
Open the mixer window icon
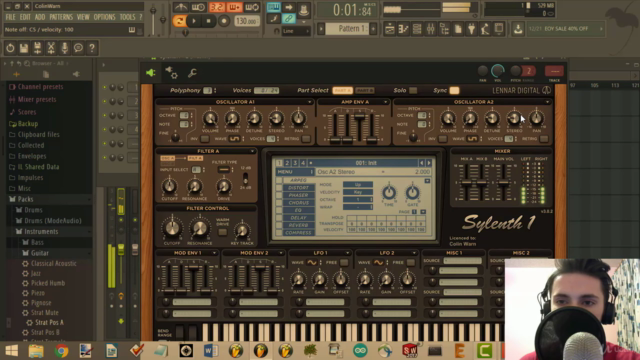[x=431, y=29]
